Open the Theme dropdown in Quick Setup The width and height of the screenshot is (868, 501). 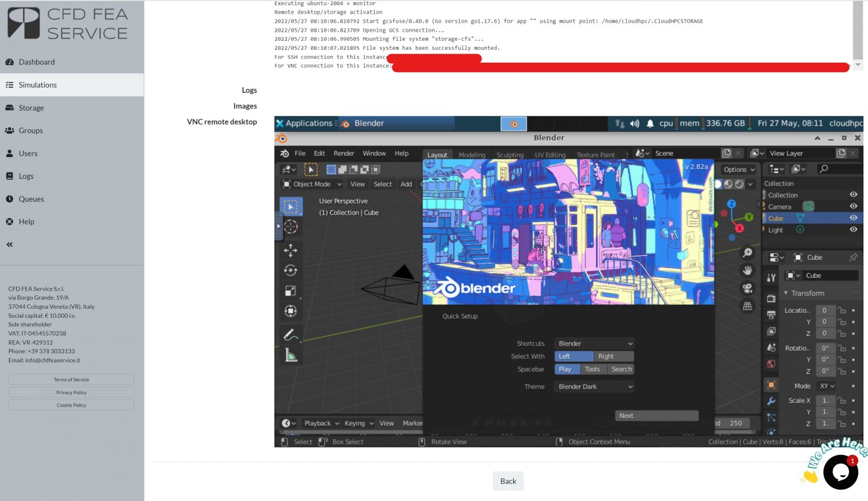[593, 386]
